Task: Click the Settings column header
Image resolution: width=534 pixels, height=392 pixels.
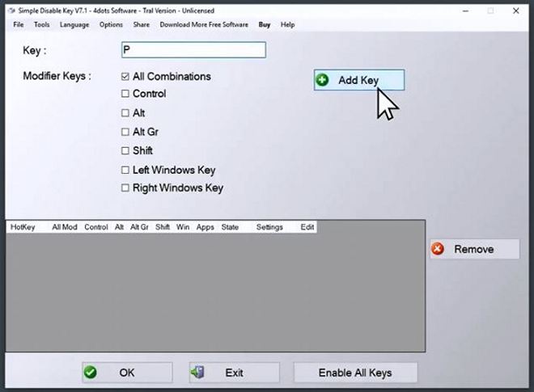Action: tap(269, 227)
